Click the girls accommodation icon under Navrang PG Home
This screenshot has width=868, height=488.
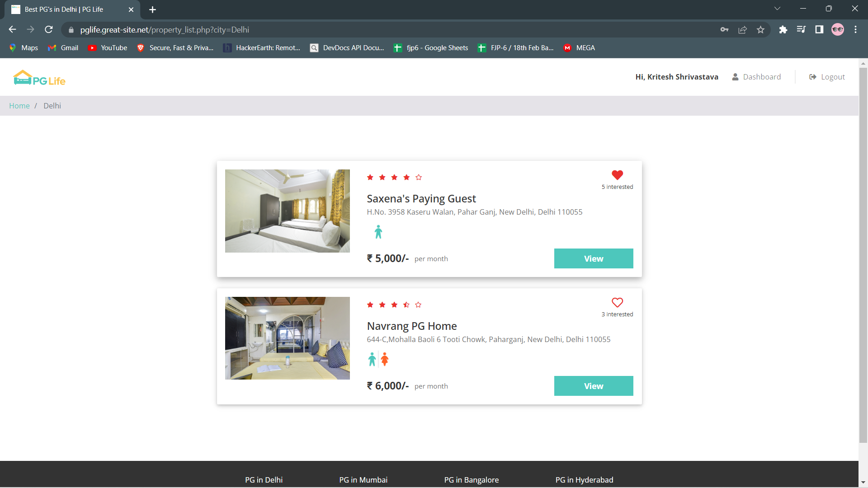pyautogui.click(x=385, y=359)
